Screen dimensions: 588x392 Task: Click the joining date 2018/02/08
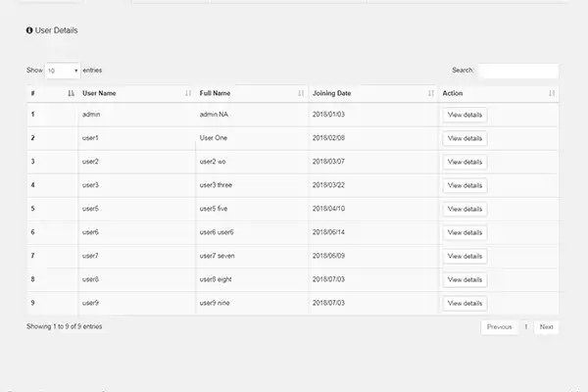point(328,138)
